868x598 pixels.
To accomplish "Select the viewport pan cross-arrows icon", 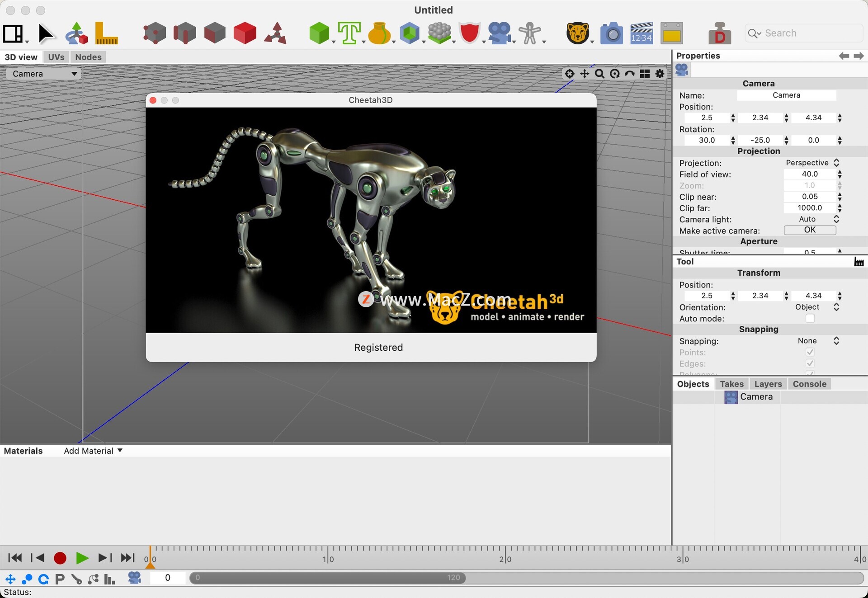I will (x=585, y=74).
